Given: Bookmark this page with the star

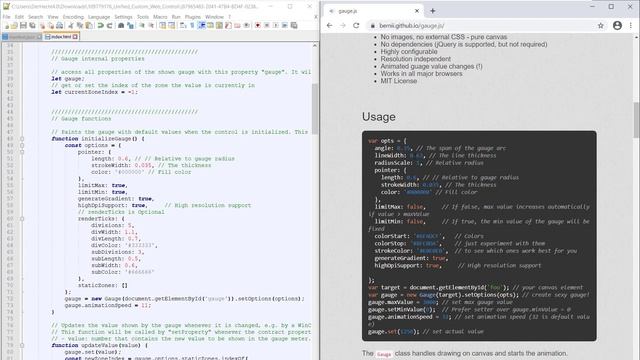Looking at the screenshot, I should 601,25.
